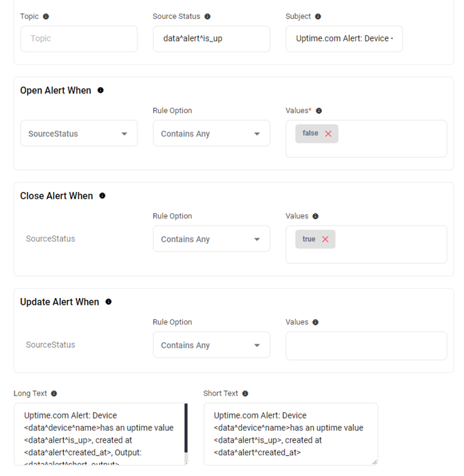Viewport: 464px width, 476px height.
Task: Focus the Source Status text field
Action: 211,39
